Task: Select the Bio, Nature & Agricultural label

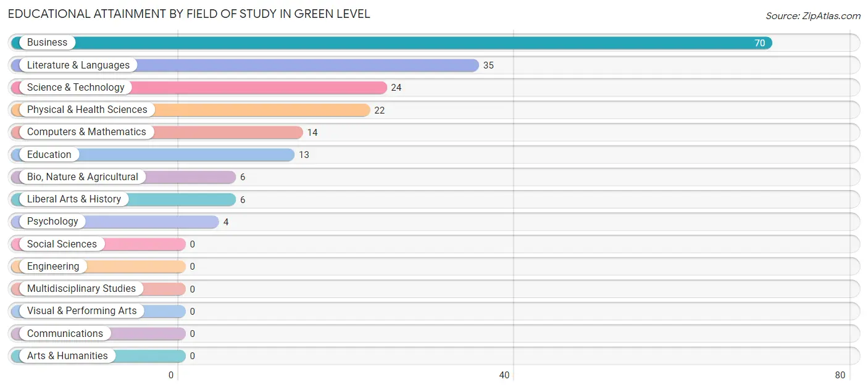Action: point(83,177)
